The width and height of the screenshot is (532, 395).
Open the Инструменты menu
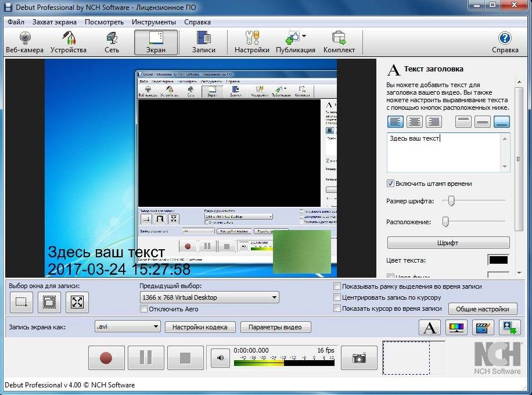(154, 21)
